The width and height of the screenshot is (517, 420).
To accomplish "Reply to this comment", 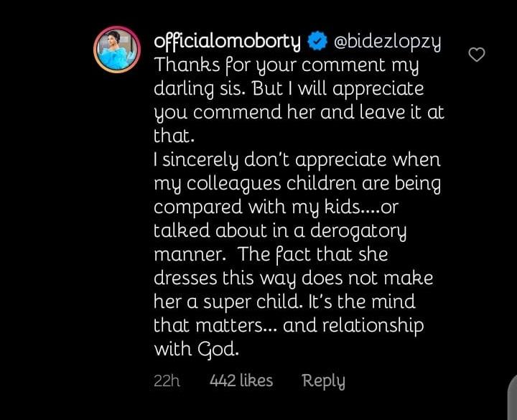I will coord(323,381).
